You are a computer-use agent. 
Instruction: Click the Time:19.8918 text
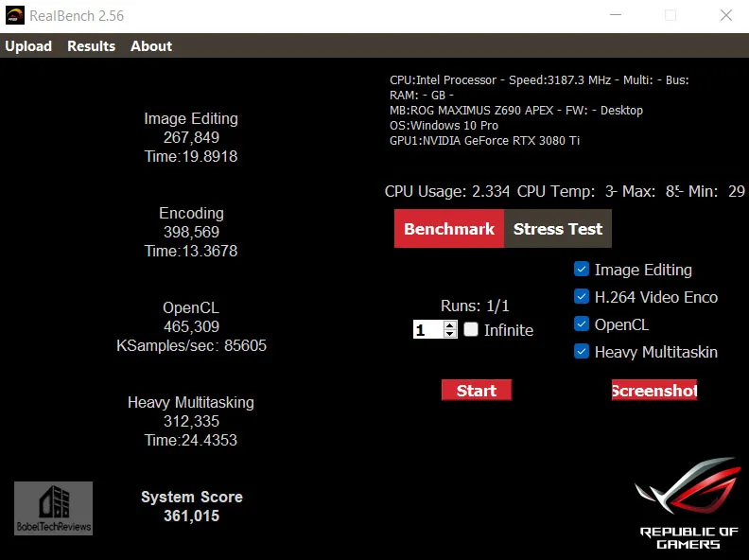pyautogui.click(x=191, y=156)
